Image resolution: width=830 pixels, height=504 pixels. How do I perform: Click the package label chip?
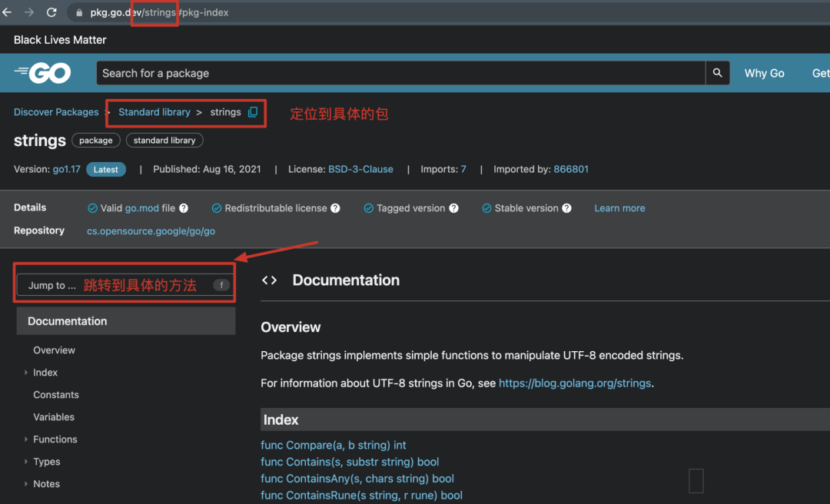[x=96, y=141]
